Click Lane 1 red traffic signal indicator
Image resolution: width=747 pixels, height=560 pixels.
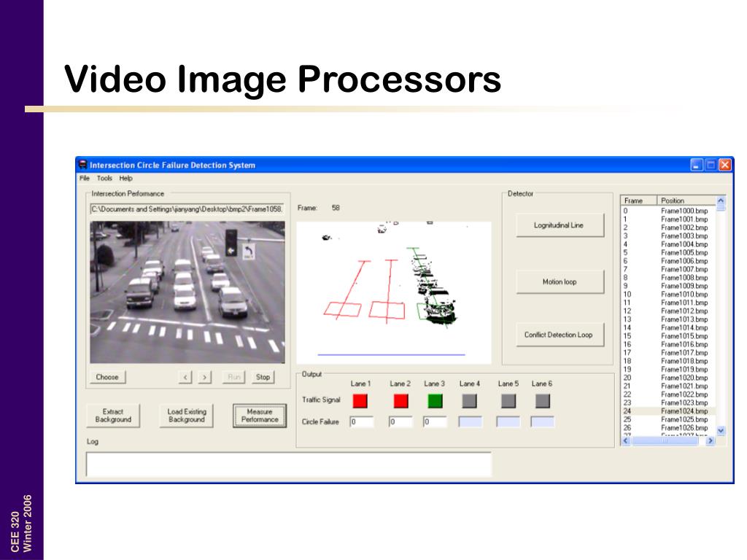[x=360, y=401]
